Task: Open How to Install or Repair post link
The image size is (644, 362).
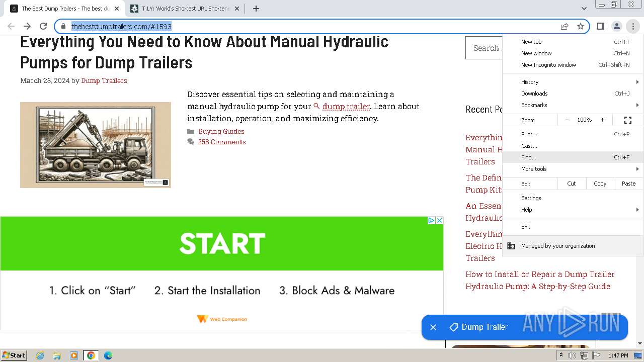Action: [540, 280]
